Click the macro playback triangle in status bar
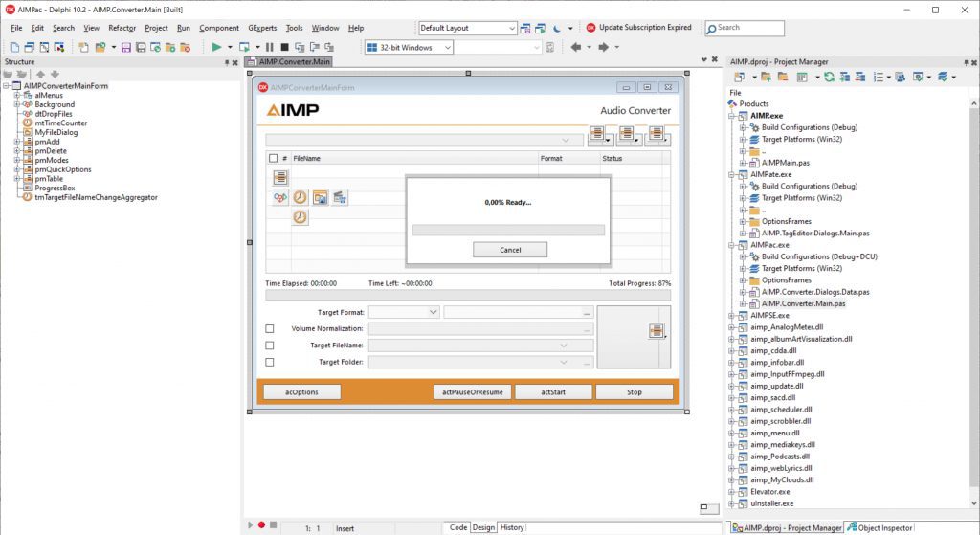980x535 pixels. pos(250,525)
